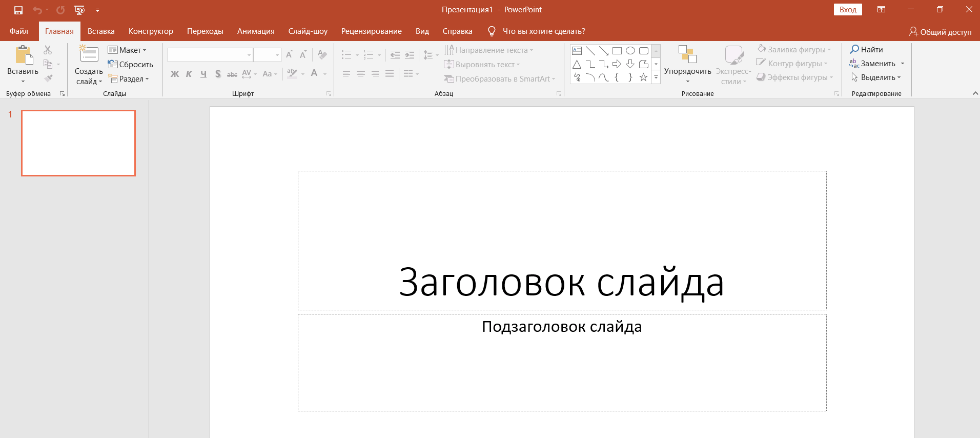The image size is (980, 438).
Task: Switch to Анимация tab
Action: pos(256,31)
